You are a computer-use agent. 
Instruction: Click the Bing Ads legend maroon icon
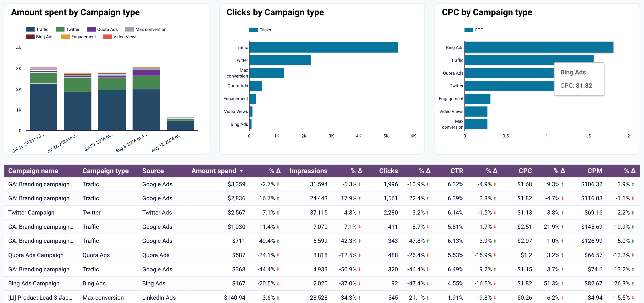click(30, 37)
